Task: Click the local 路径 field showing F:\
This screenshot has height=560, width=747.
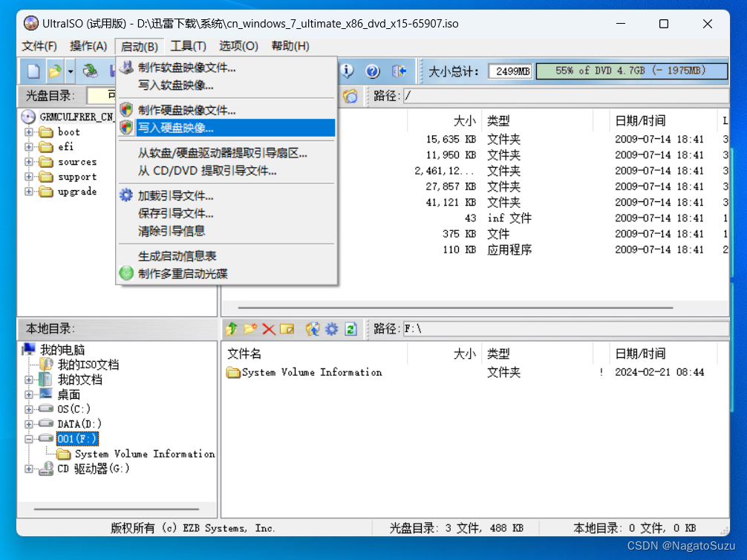Action: click(x=566, y=329)
